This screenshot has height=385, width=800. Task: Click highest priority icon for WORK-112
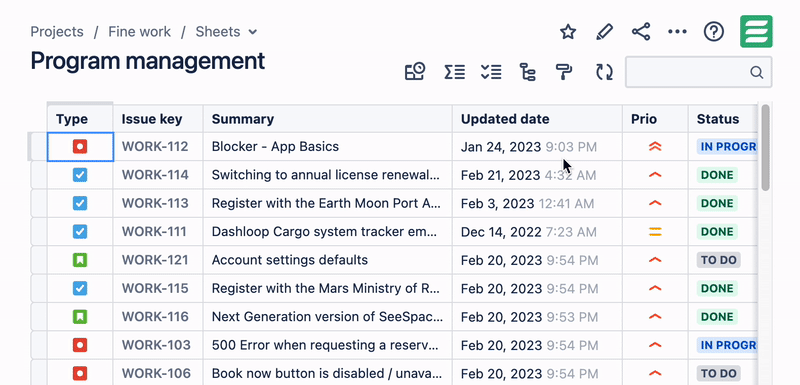coord(655,147)
